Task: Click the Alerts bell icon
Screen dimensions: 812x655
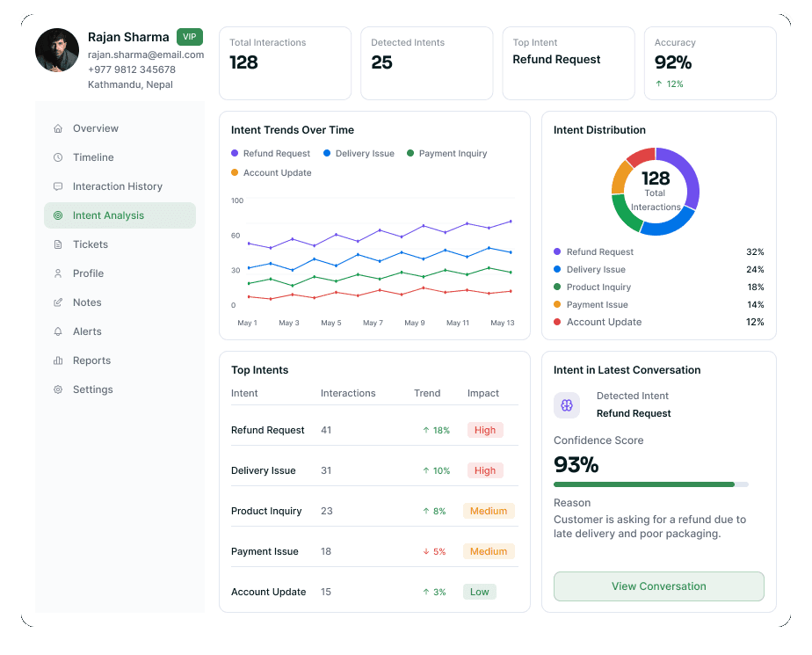Action: (x=58, y=331)
